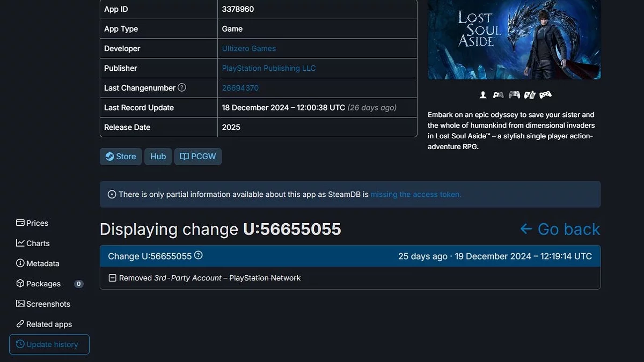Click the single-player person icon under cover
The height and width of the screenshot is (362, 644).
coord(483,95)
